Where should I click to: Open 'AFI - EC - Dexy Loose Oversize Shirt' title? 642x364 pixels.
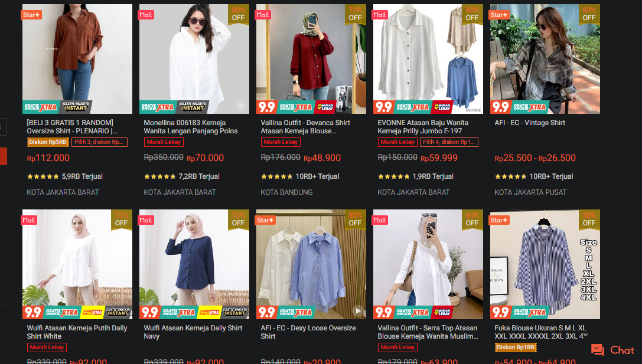coord(308,332)
